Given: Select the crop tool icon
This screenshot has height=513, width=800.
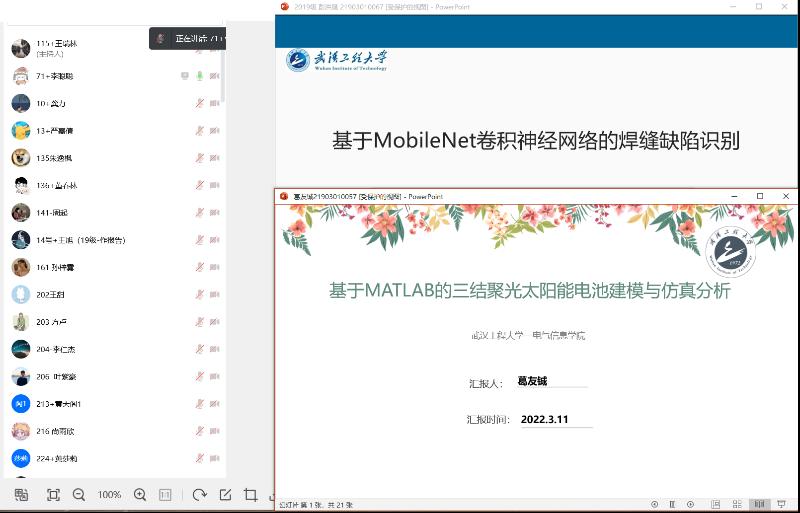Looking at the screenshot, I should click(x=250, y=495).
